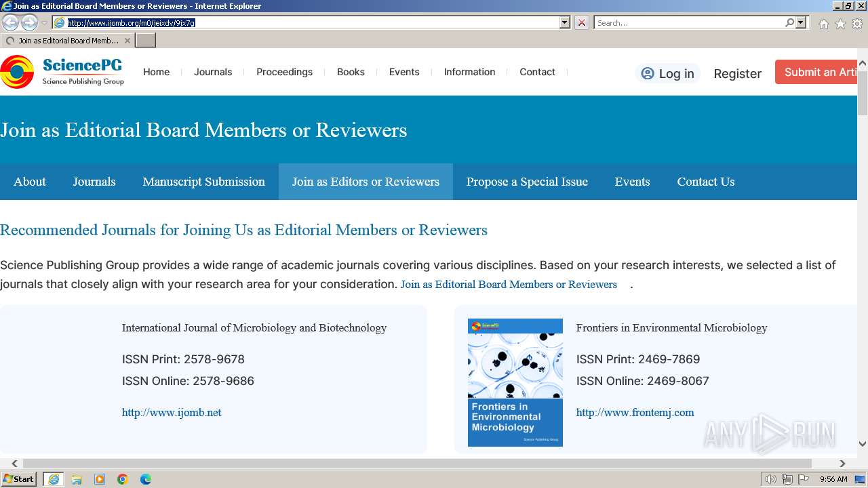Select the Journals tab in blue bar
Screen dimensions: 868x488
(x=94, y=182)
